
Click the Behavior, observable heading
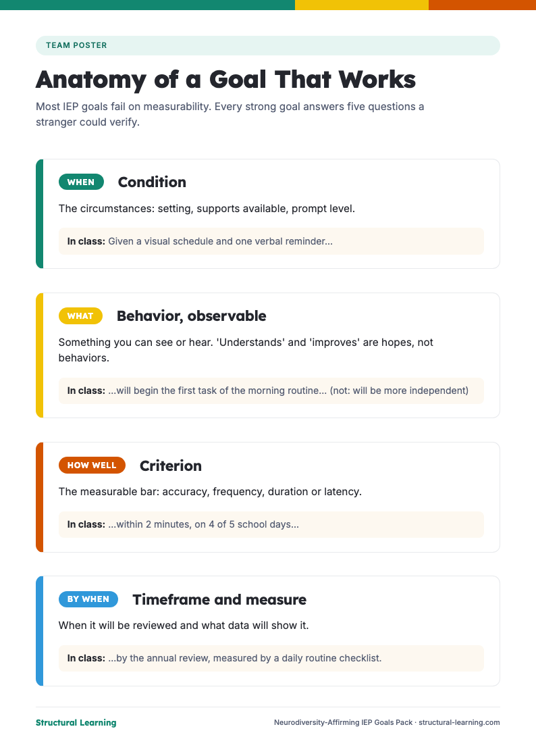click(x=191, y=316)
